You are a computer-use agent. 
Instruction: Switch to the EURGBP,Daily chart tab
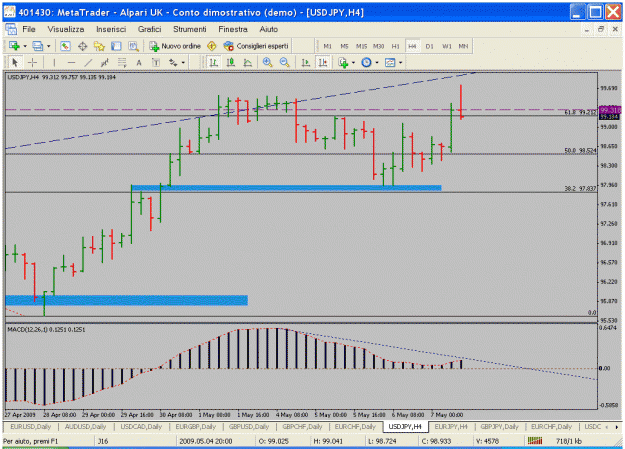(x=196, y=427)
